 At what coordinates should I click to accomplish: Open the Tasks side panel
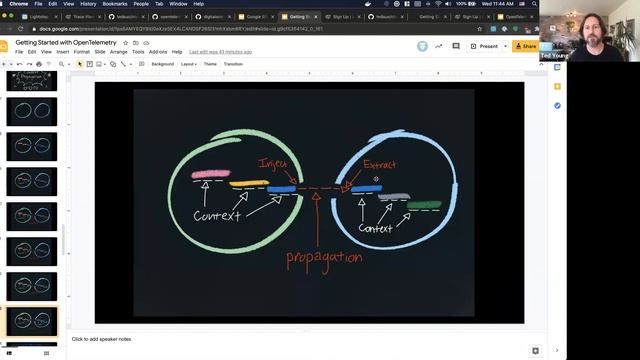pyautogui.click(x=557, y=106)
